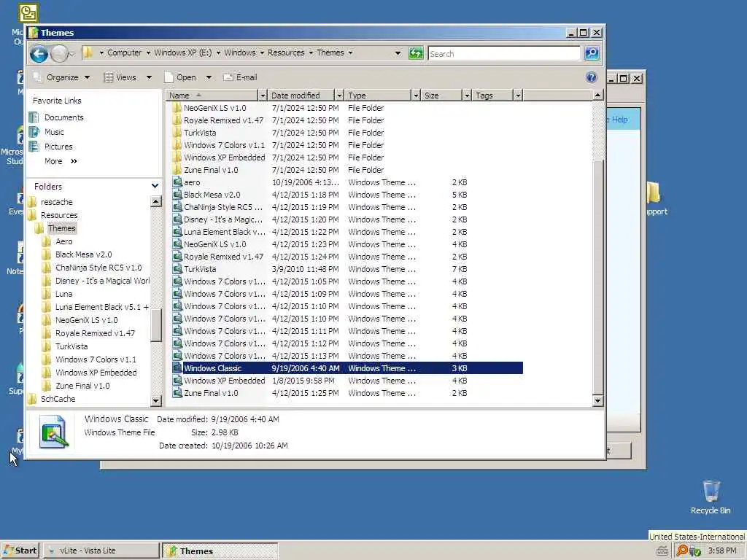The height and width of the screenshot is (560, 747).
Task: Go back with the blue Back arrow
Action: pos(39,54)
